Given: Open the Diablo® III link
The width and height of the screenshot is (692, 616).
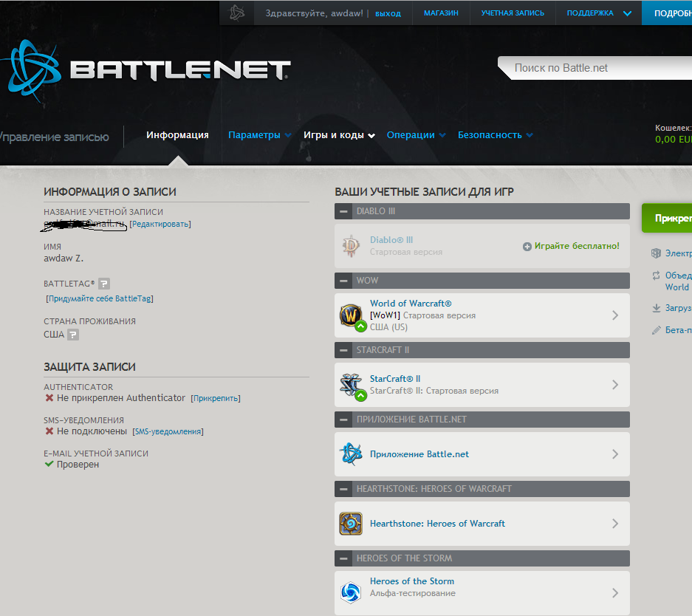Looking at the screenshot, I should (x=391, y=239).
